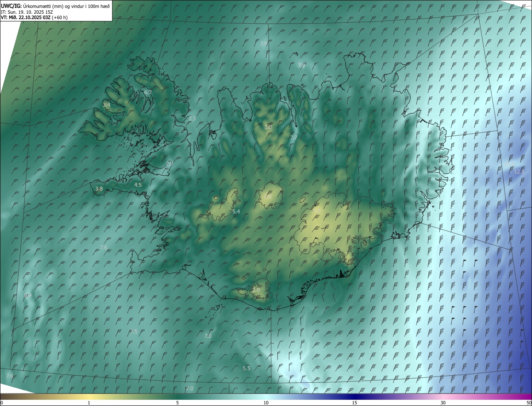Image resolution: width=532 pixels, height=406 pixels.
Task: Click the 3.8 value label on the map
Action: coord(99,188)
